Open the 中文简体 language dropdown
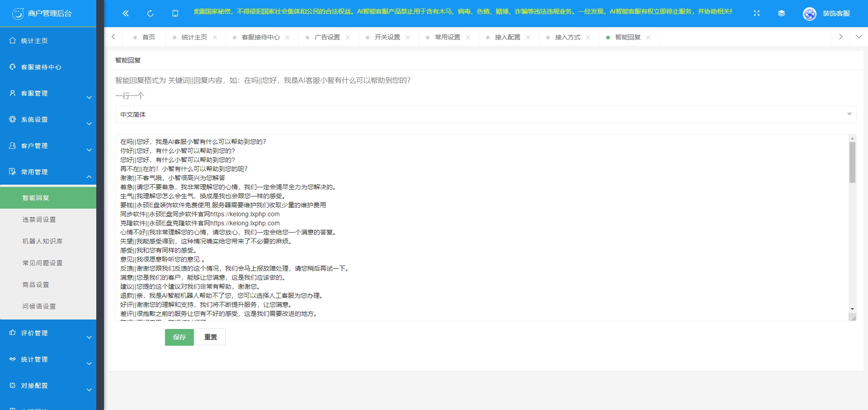Image resolution: width=868 pixels, height=410 pixels. point(486,114)
